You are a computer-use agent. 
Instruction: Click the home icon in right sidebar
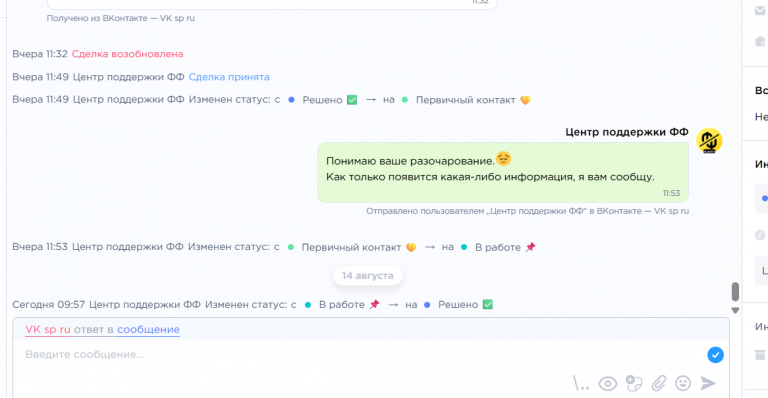tap(760, 41)
